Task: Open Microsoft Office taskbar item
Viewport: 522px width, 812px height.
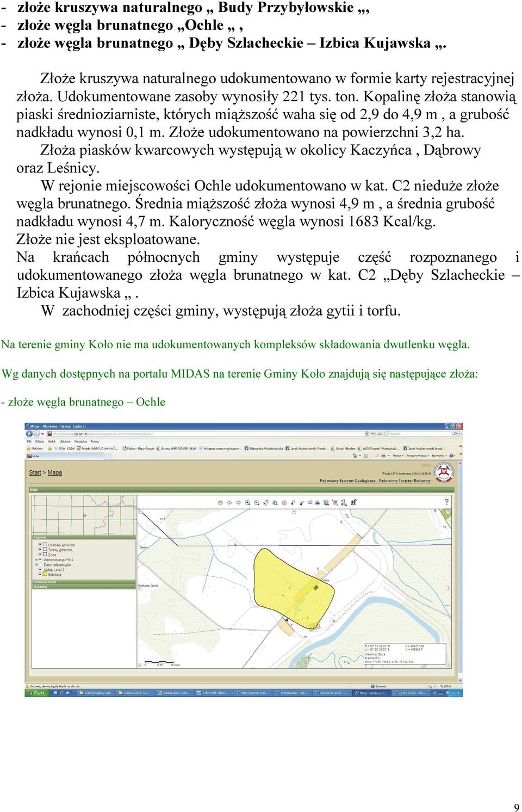Action: [x=216, y=693]
